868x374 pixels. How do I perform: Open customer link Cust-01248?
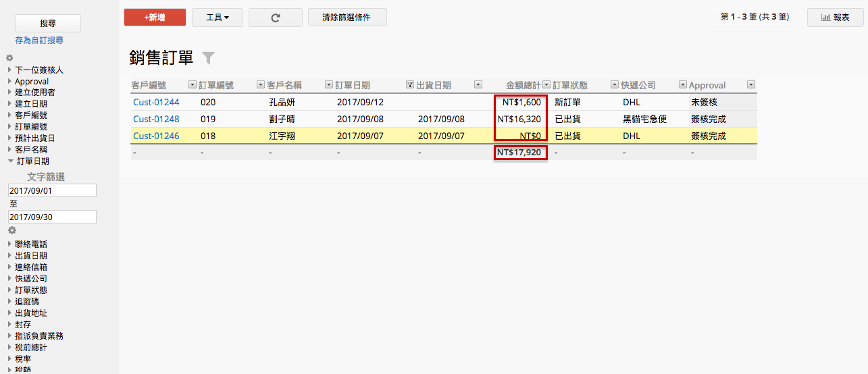tap(156, 119)
